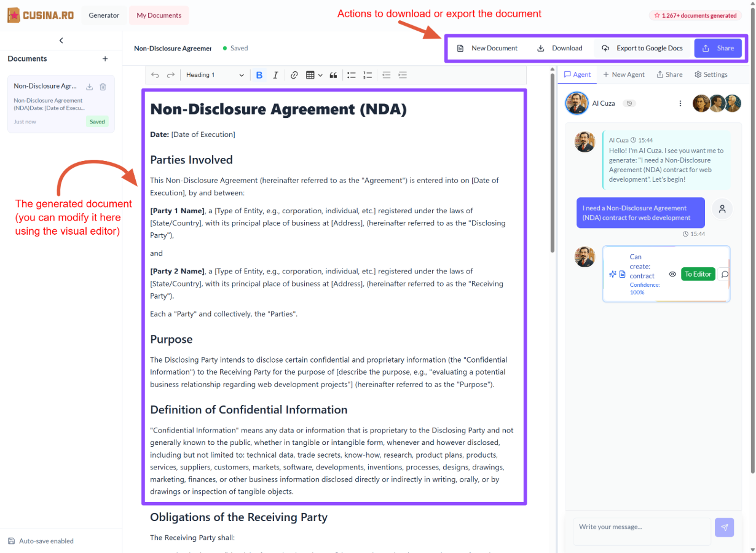Download the Non-Disclosure Agr... document from the sidebar
The image size is (756, 553).
point(89,87)
